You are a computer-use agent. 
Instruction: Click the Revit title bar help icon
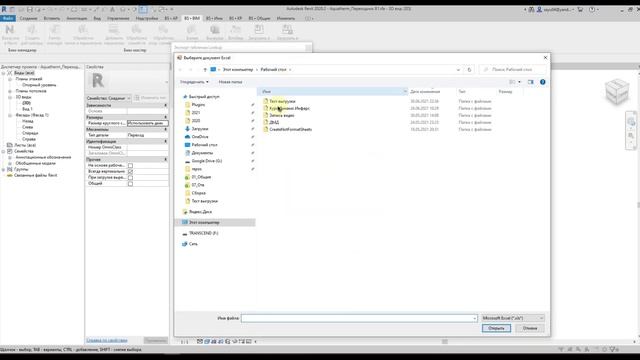pos(592,9)
